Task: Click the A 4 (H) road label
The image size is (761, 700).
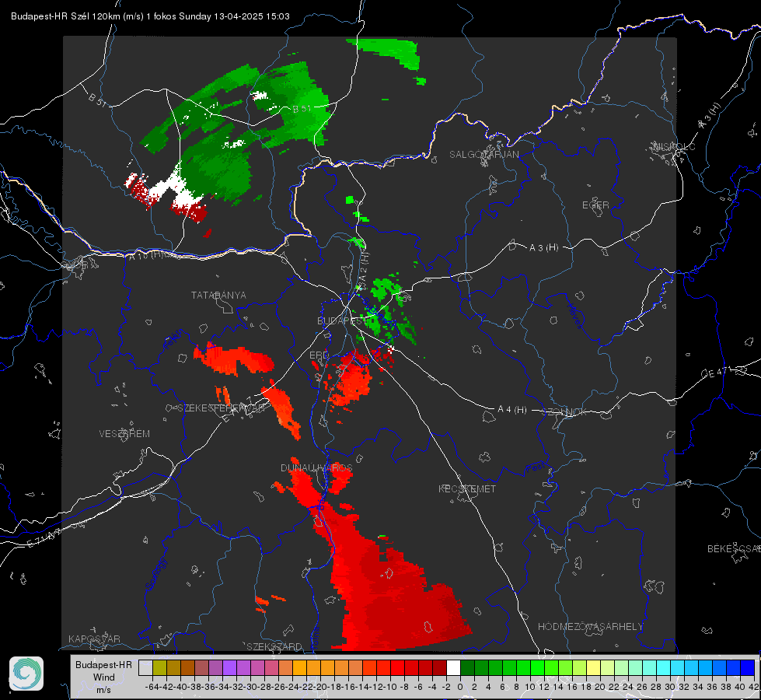Action: [512, 410]
